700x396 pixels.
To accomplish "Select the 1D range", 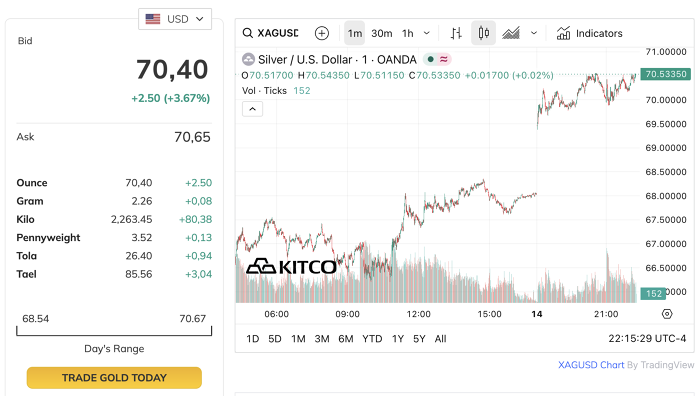I will pos(253,339).
